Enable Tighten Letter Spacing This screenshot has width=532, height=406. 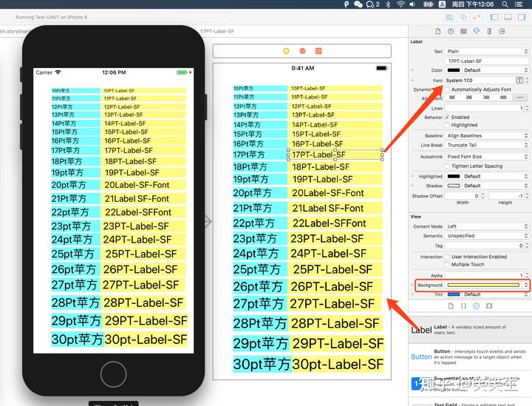click(447, 166)
